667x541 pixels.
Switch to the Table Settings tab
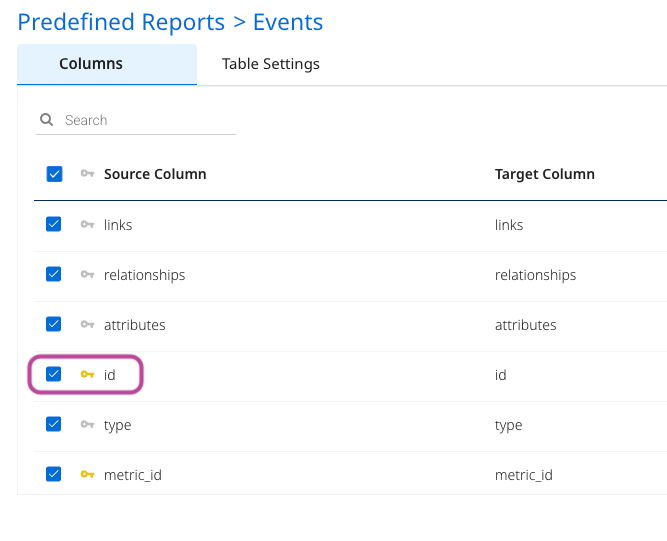click(x=271, y=64)
